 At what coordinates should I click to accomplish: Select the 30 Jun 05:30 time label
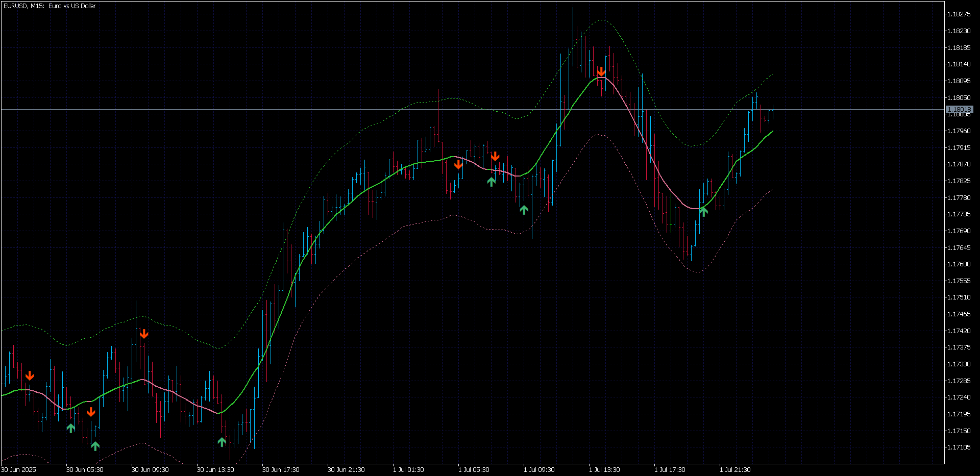85,470
